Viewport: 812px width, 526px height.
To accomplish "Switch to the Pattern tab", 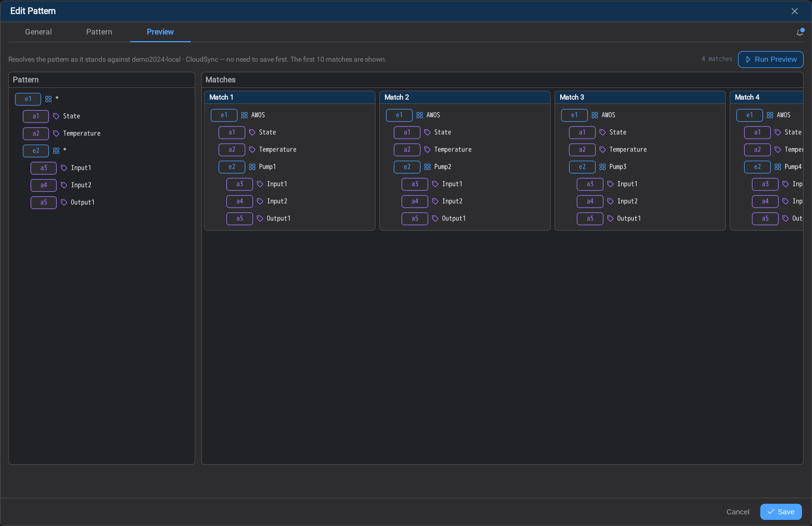I will 99,32.
